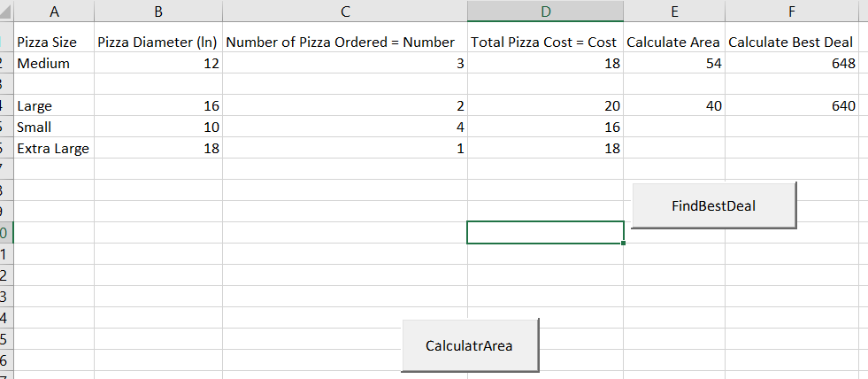This screenshot has height=379, width=868.
Task: Select column C header
Action: click(345, 12)
